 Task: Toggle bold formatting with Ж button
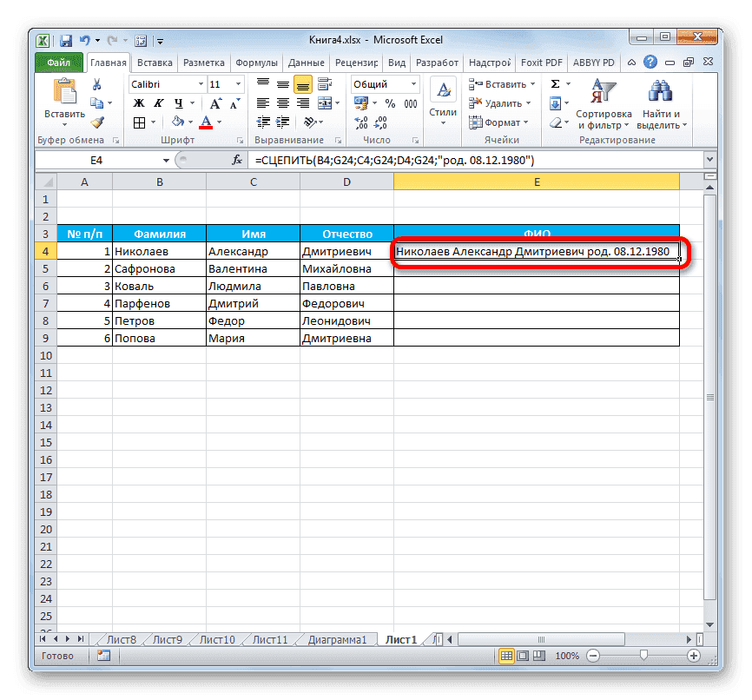tap(139, 102)
